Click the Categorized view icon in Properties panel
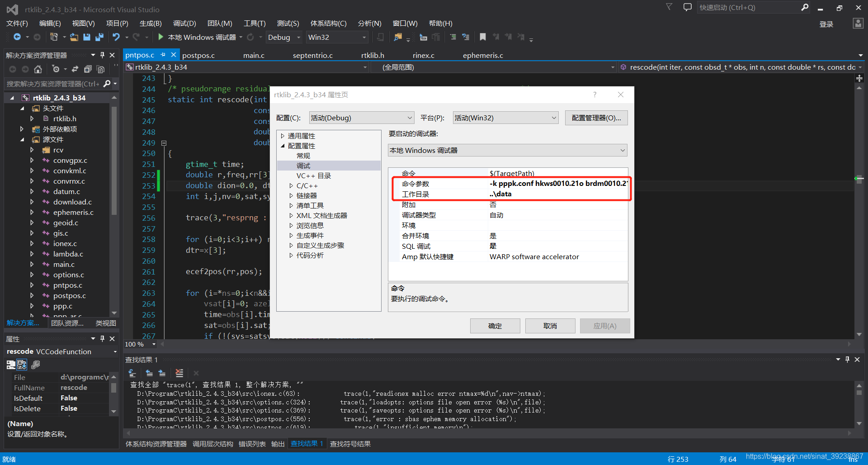Viewport: 868px width, 465px height. [x=11, y=365]
